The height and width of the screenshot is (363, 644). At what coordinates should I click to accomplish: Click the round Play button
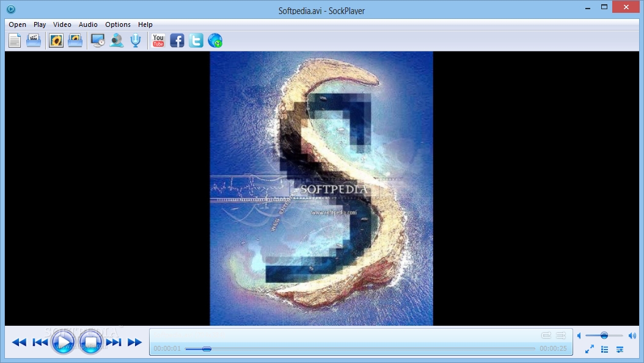click(x=64, y=342)
